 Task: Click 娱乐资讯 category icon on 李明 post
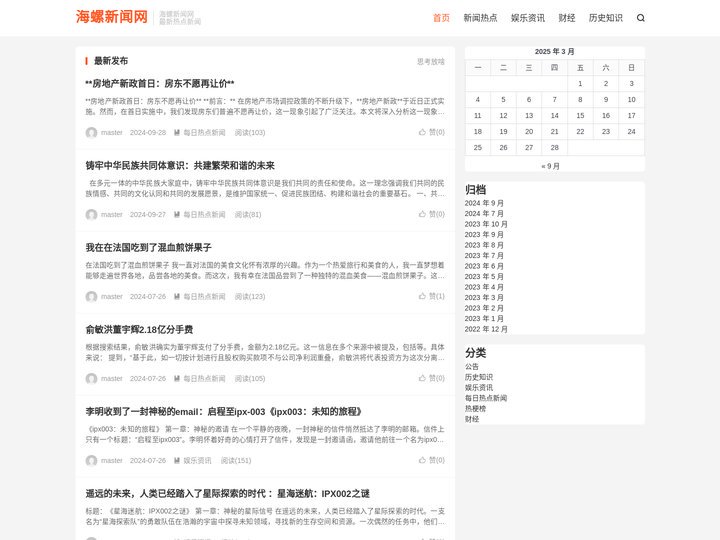177,461
